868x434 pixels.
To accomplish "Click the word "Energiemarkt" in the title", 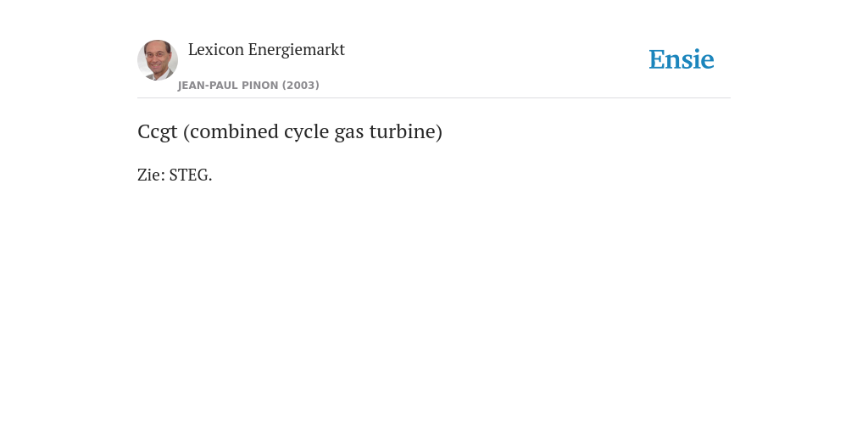I will [x=296, y=50].
